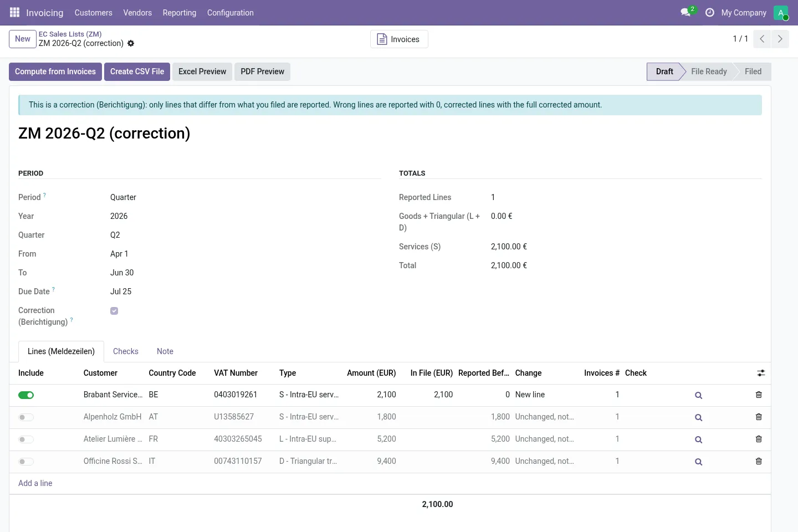Toggle Include for Atelier Lumière line
The image size is (798, 532).
[26, 439]
